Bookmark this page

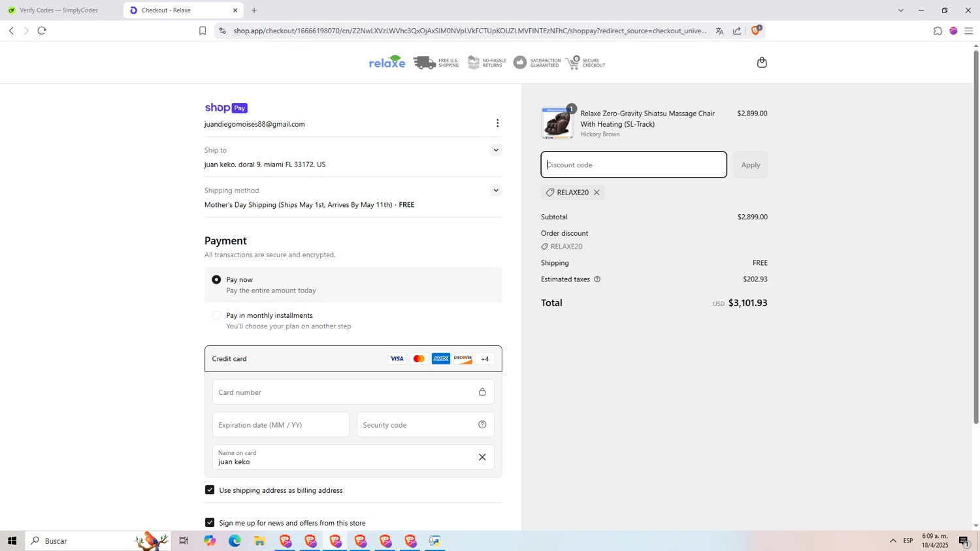click(203, 31)
